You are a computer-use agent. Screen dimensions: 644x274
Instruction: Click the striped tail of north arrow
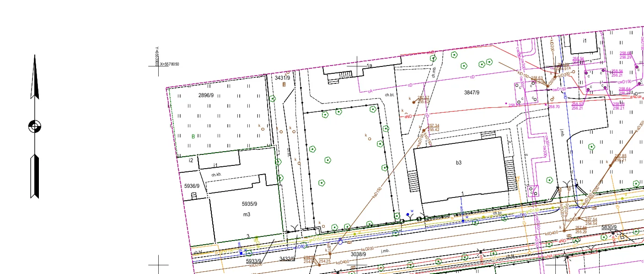(35, 176)
